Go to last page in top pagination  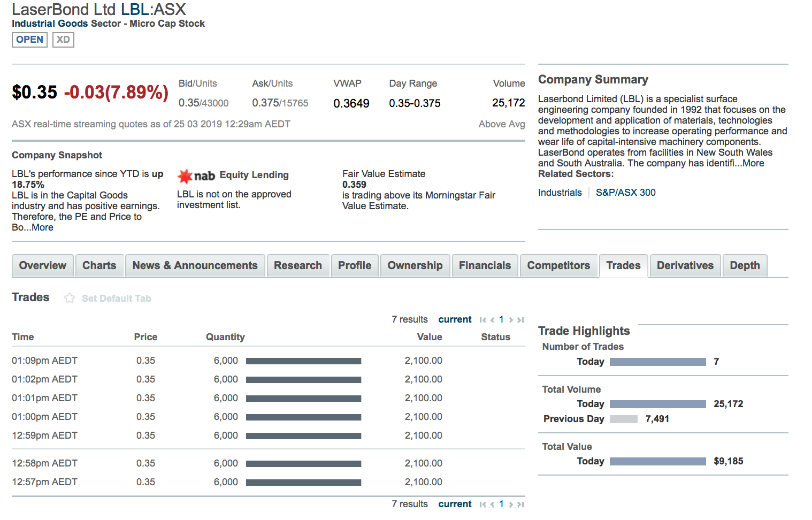tap(520, 320)
